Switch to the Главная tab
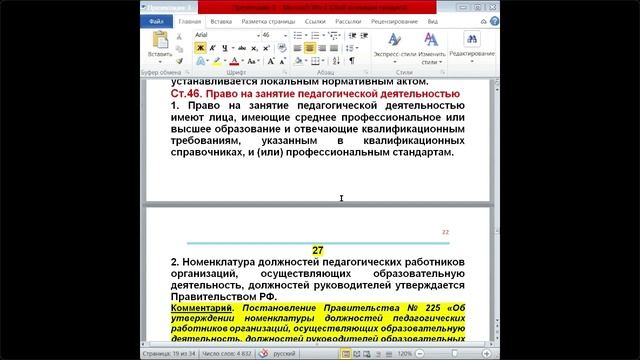The height and width of the screenshot is (360, 640). tap(190, 21)
